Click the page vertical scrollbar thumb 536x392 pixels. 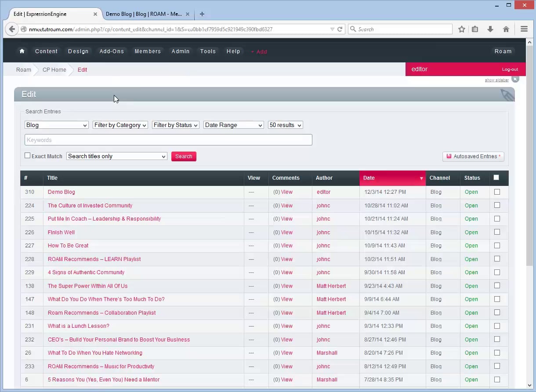coord(529,155)
